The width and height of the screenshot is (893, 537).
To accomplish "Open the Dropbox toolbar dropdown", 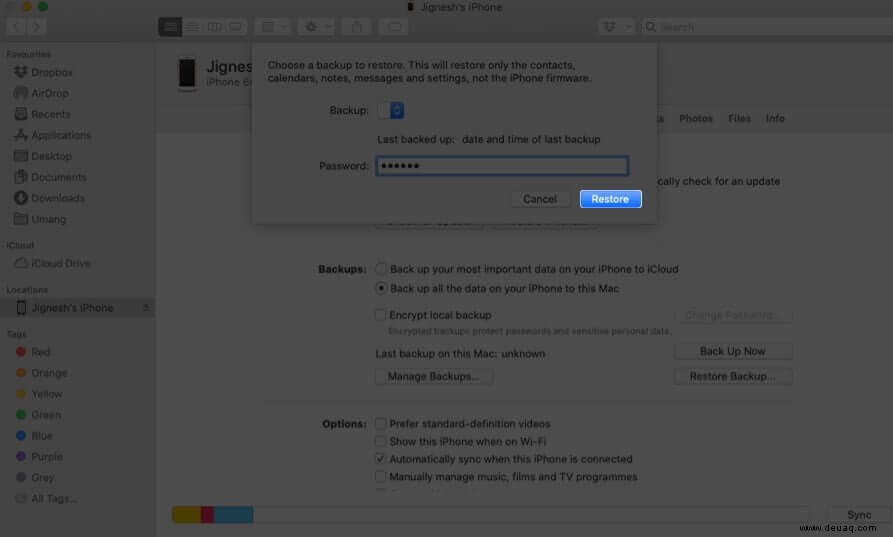I will (x=616, y=27).
